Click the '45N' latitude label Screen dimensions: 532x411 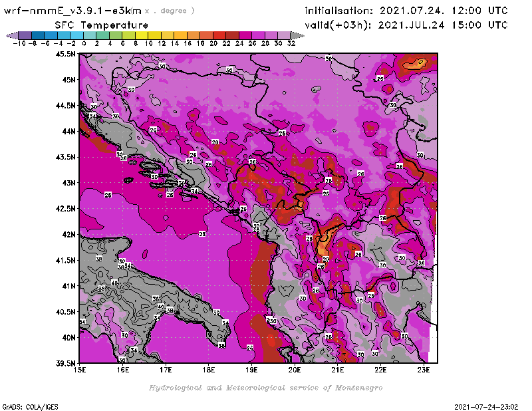[68, 80]
